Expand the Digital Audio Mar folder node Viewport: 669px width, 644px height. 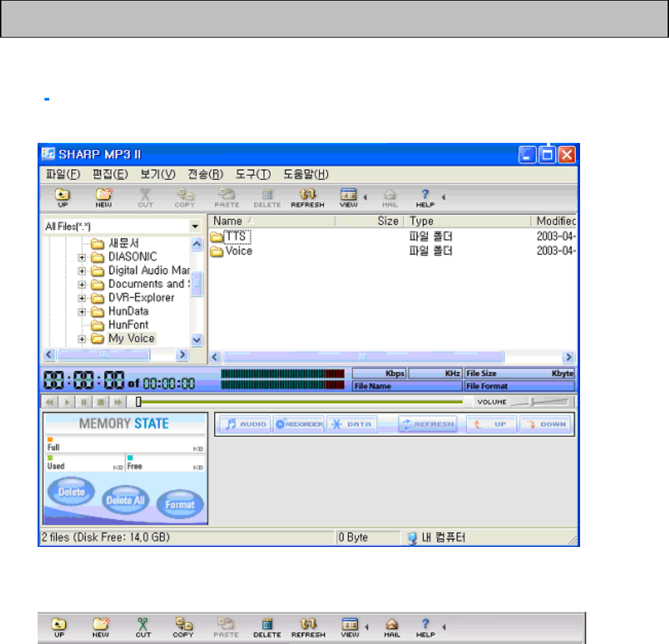[x=81, y=271]
